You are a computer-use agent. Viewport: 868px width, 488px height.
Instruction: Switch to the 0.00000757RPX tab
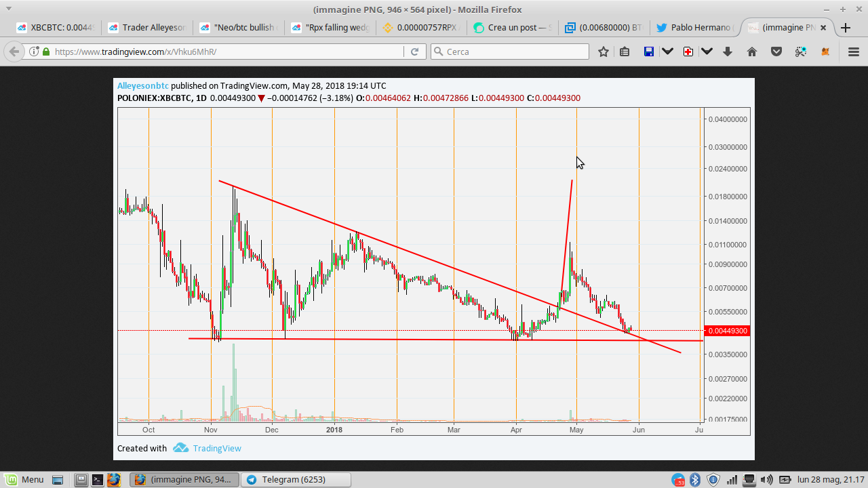421,28
